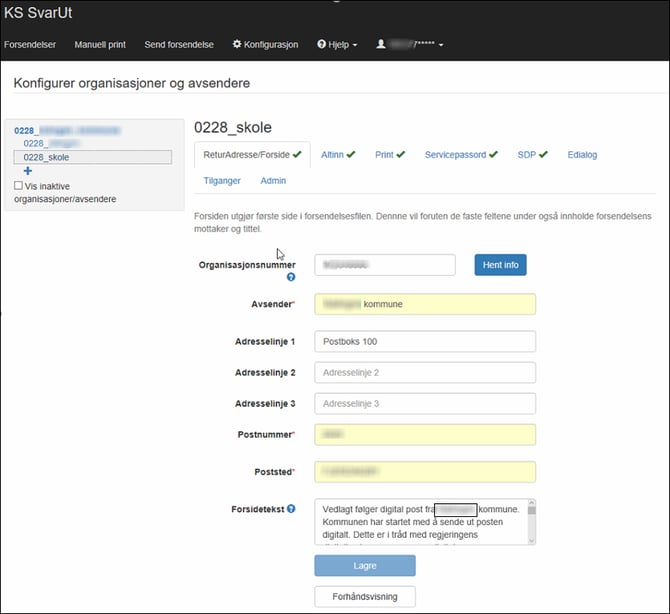Viewport: 670px width, 614px height.
Task: Expand the Hjelp dropdown menu
Action: [337, 45]
